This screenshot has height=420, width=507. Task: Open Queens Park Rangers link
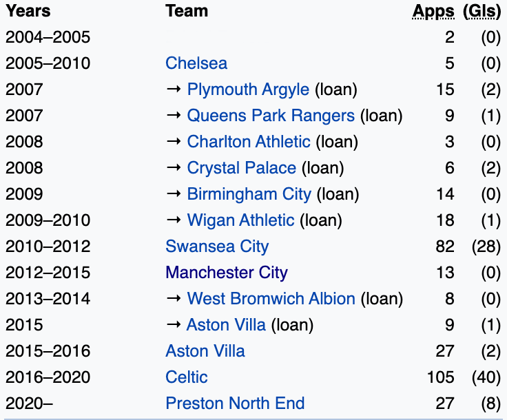tap(271, 116)
